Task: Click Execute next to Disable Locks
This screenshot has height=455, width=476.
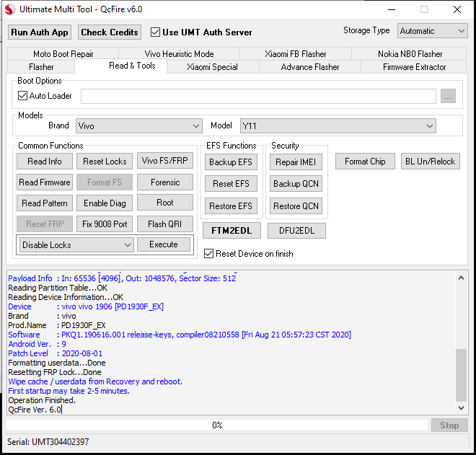Action: click(x=164, y=244)
